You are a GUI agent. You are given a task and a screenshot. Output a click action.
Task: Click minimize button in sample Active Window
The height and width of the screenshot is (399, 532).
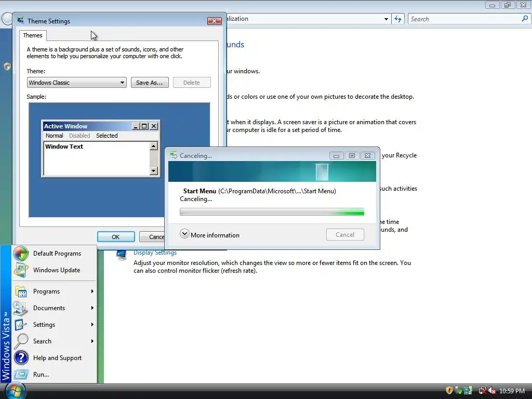[136, 126]
